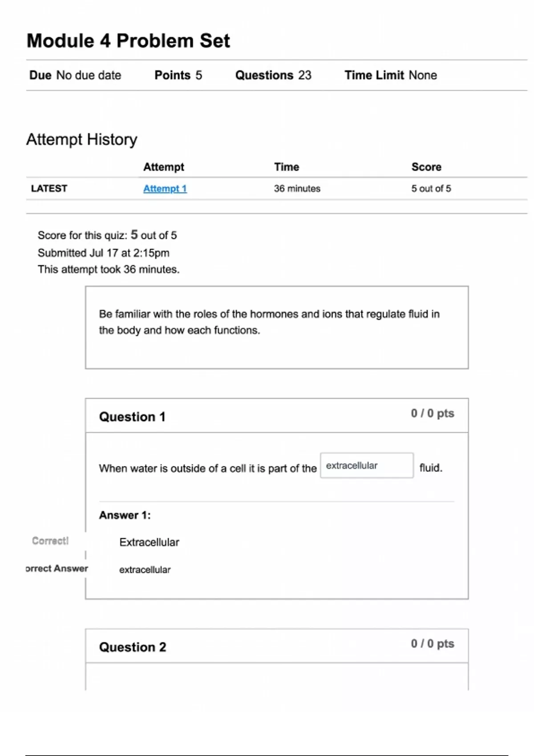
Task: Click the Questions 23 label
Action: tap(273, 75)
